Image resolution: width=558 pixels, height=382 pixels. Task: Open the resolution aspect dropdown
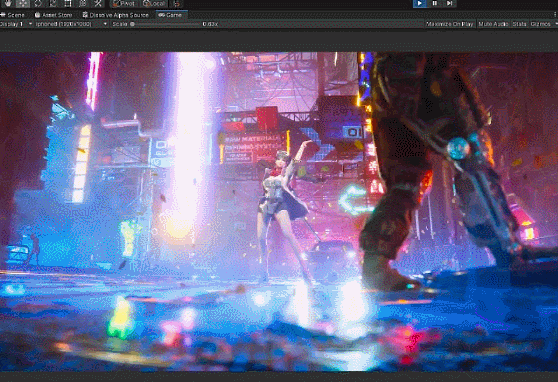[x=71, y=24]
